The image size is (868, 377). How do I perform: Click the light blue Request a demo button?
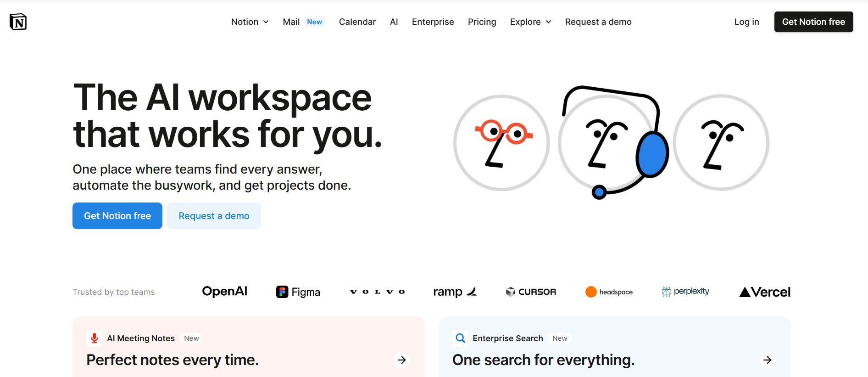(214, 216)
